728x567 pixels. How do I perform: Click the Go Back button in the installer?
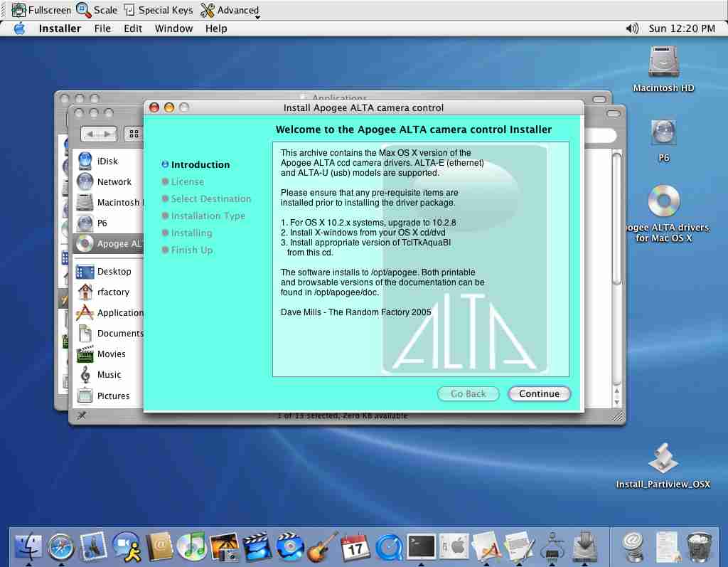468,393
